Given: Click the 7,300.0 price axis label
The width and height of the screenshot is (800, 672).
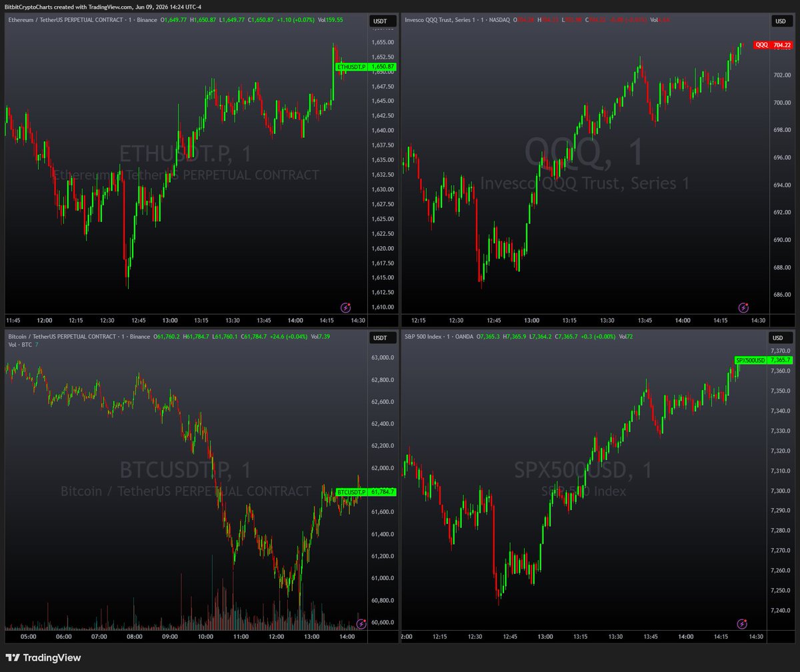Looking at the screenshot, I should tap(781, 491).
